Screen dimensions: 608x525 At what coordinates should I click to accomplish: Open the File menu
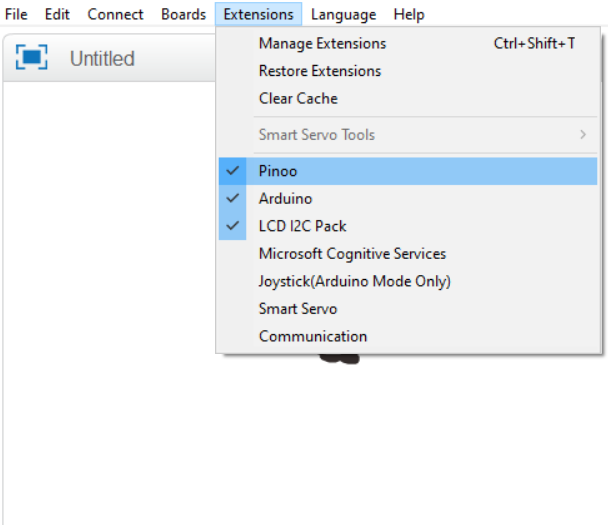click(x=16, y=14)
